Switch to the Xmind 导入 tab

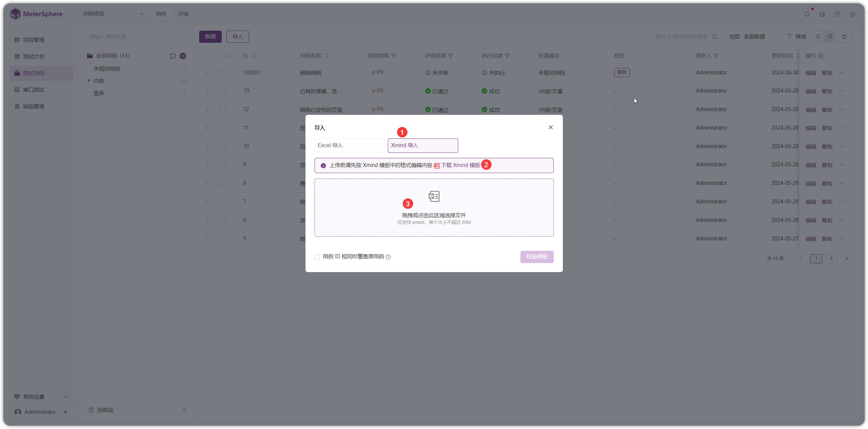pos(423,145)
